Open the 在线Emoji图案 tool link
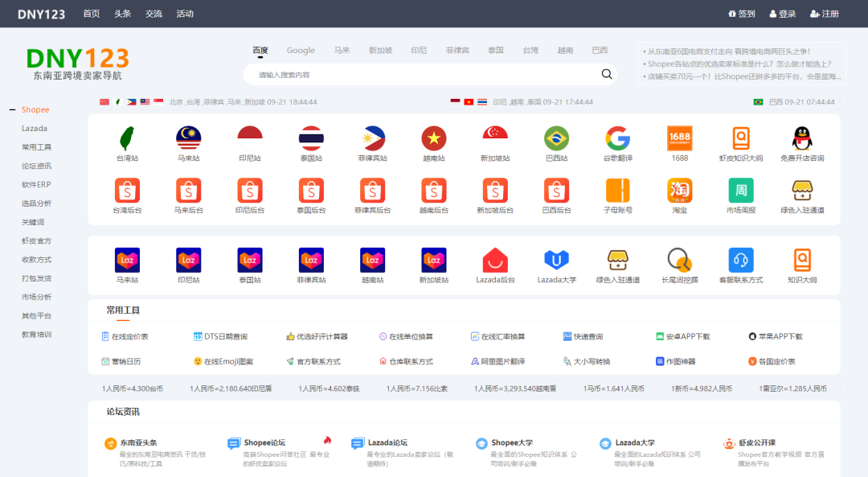Screen dimensions: 868x477 click(x=223, y=361)
